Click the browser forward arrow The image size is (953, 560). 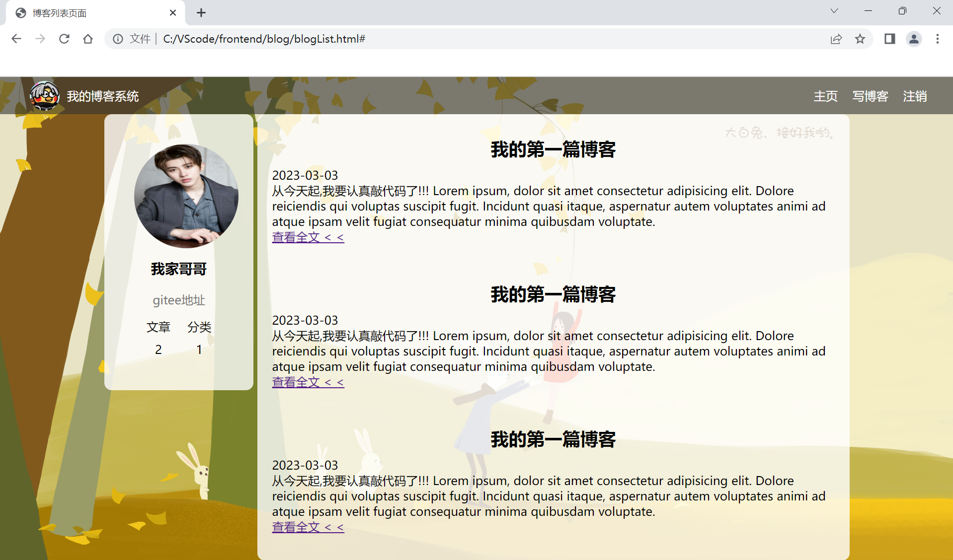tap(40, 39)
